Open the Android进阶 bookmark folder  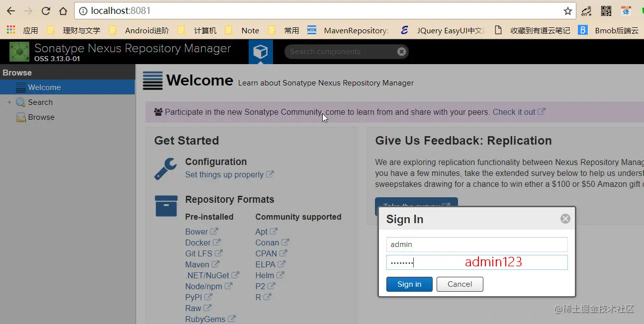pyautogui.click(x=140, y=30)
